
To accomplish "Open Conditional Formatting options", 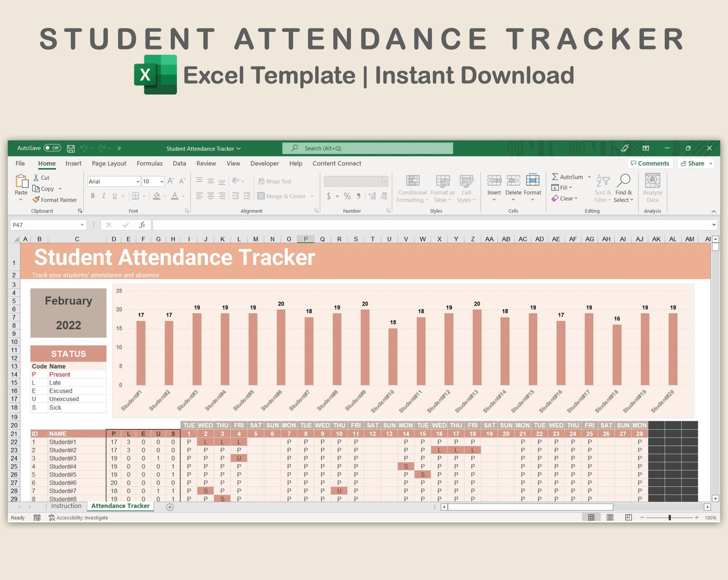I will [x=413, y=188].
